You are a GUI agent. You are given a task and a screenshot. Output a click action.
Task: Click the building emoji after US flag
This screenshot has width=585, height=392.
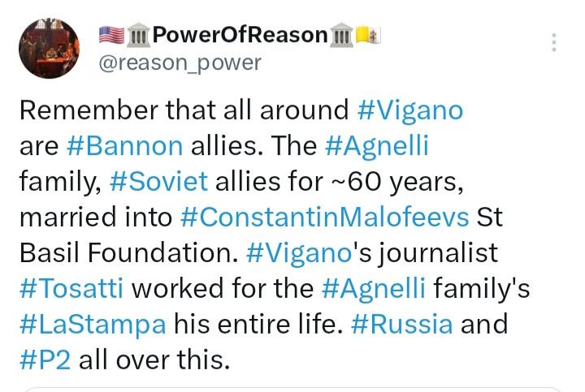point(138,35)
